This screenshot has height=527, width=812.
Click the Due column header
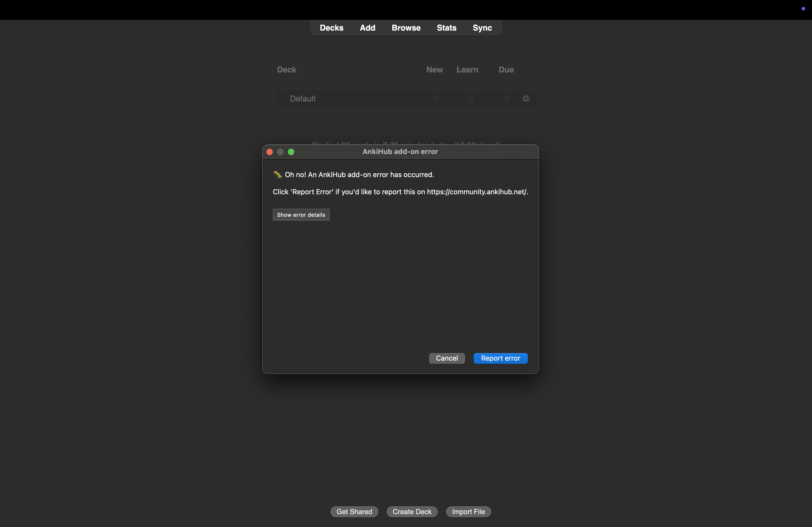point(506,70)
